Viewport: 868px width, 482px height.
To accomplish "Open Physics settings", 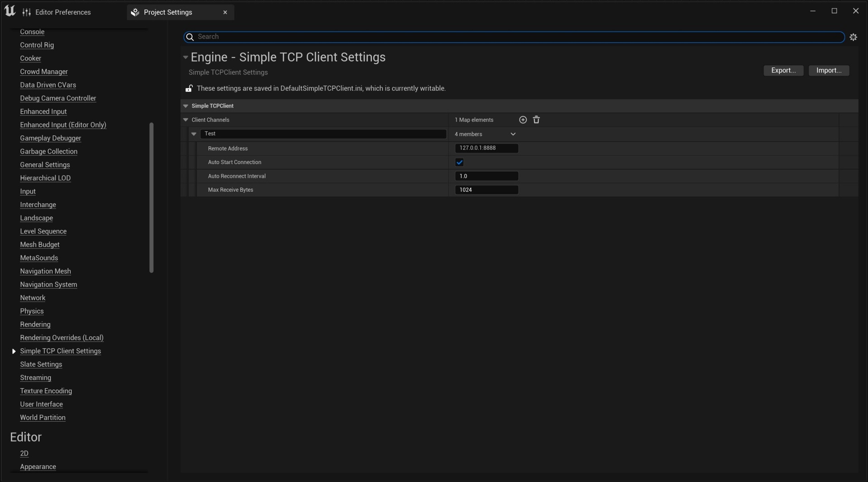I will pos(32,311).
